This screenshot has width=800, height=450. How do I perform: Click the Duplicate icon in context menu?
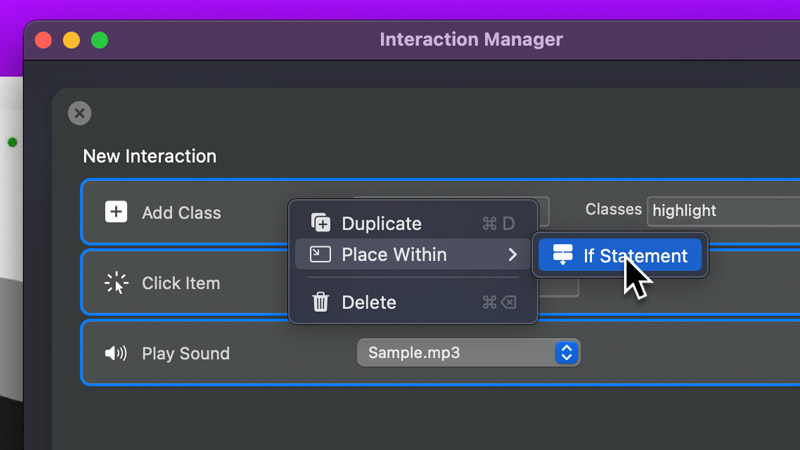click(x=321, y=223)
